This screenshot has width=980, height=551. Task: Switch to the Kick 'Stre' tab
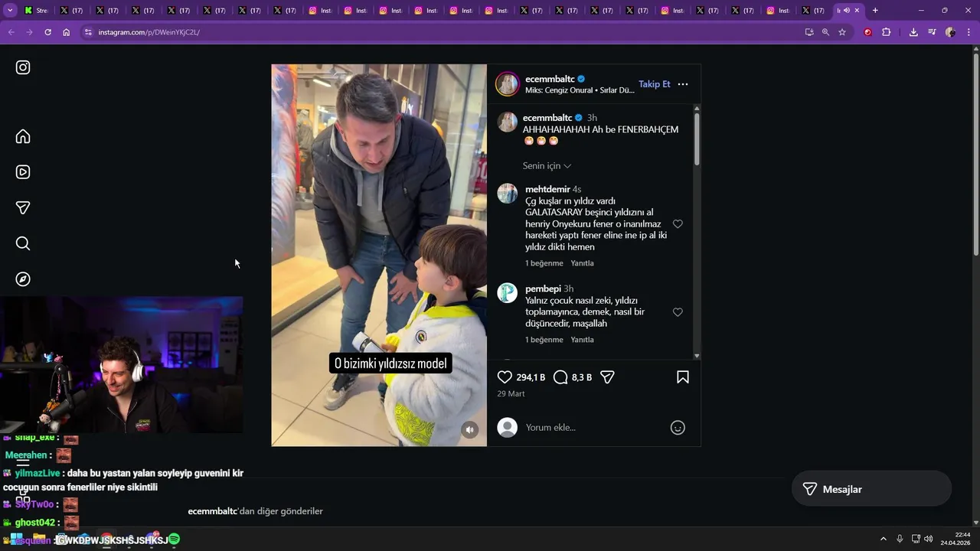36,11
